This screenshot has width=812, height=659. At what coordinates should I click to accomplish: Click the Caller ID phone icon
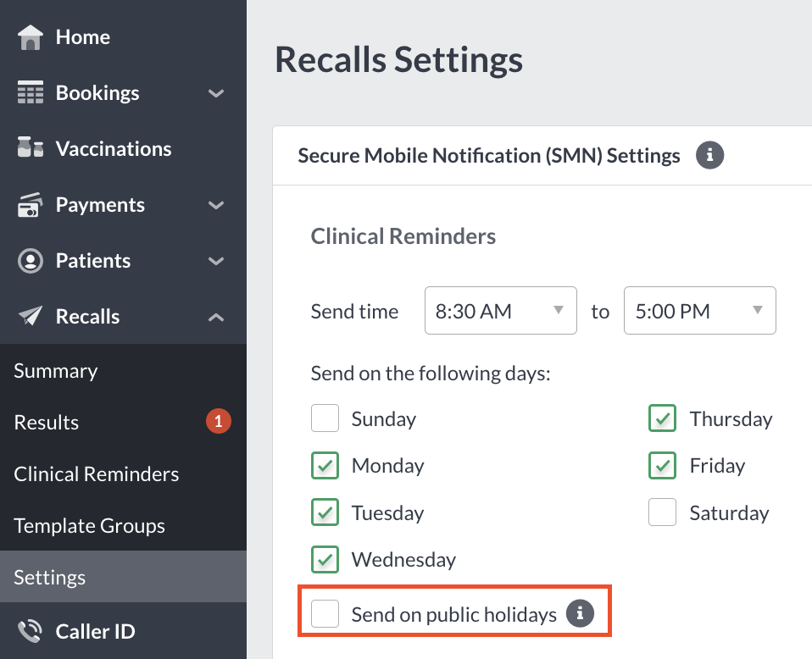coord(30,631)
